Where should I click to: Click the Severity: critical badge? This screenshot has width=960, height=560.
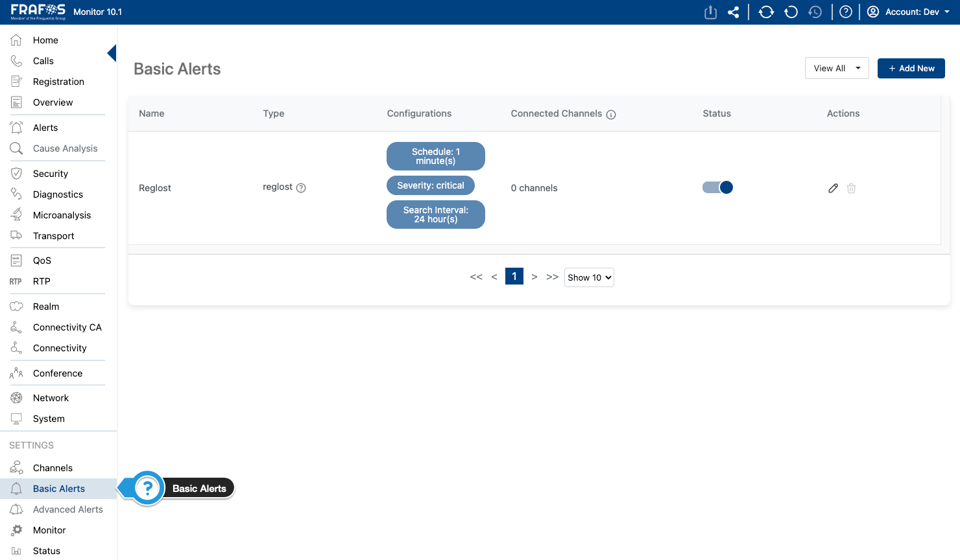431,185
